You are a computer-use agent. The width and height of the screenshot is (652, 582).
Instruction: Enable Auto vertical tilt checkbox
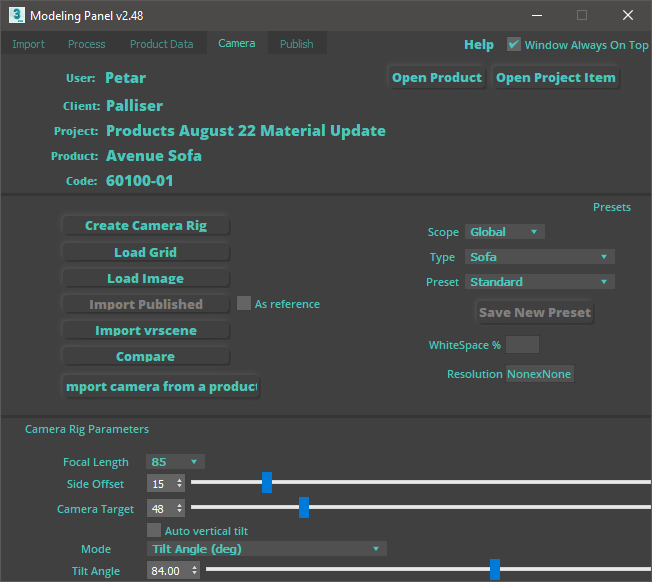154,530
